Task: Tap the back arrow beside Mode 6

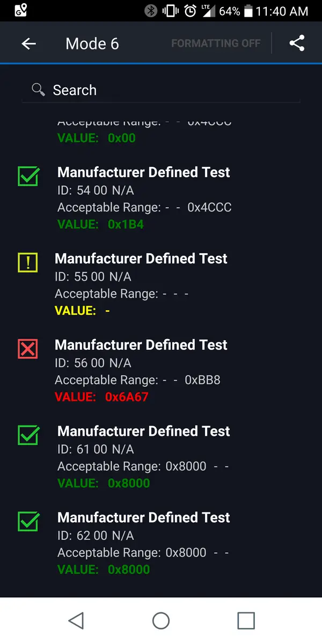Action: (29, 43)
